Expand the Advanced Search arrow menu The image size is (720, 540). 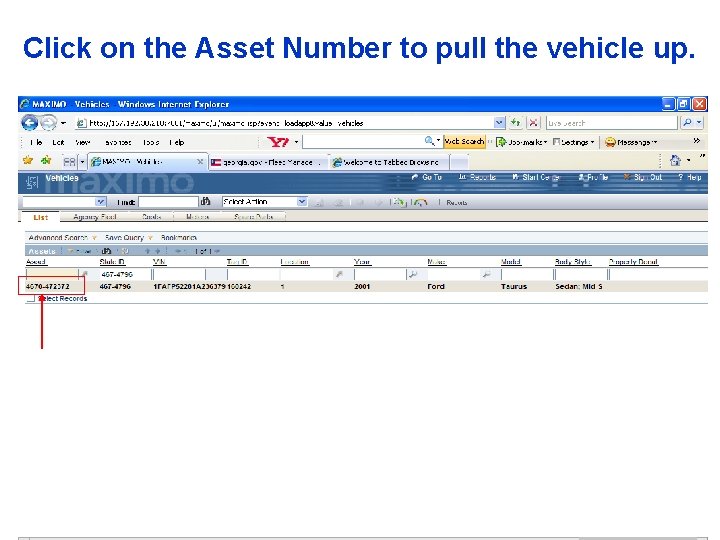94,238
